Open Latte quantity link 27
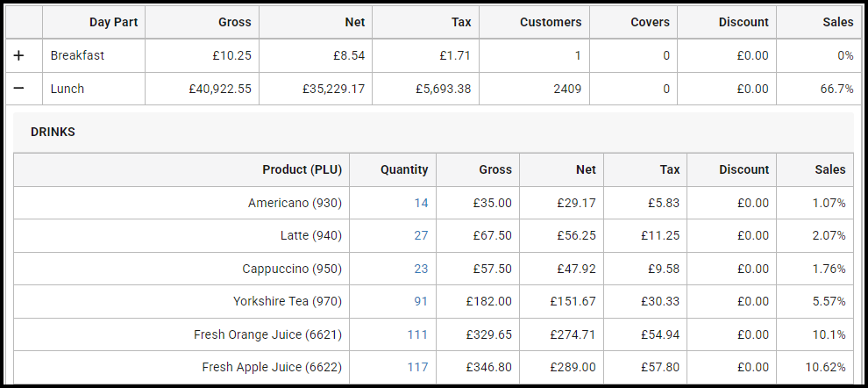Image resolution: width=868 pixels, height=388 pixels. point(421,235)
